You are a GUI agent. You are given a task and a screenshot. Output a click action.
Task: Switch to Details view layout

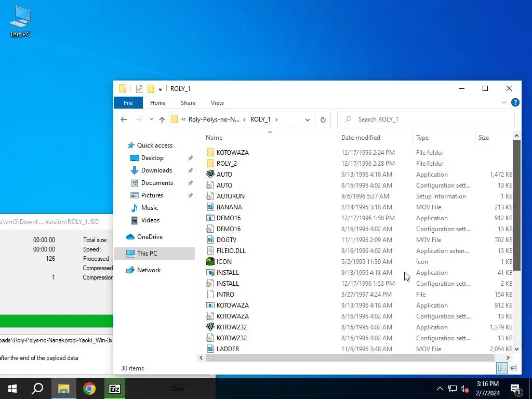click(x=502, y=368)
